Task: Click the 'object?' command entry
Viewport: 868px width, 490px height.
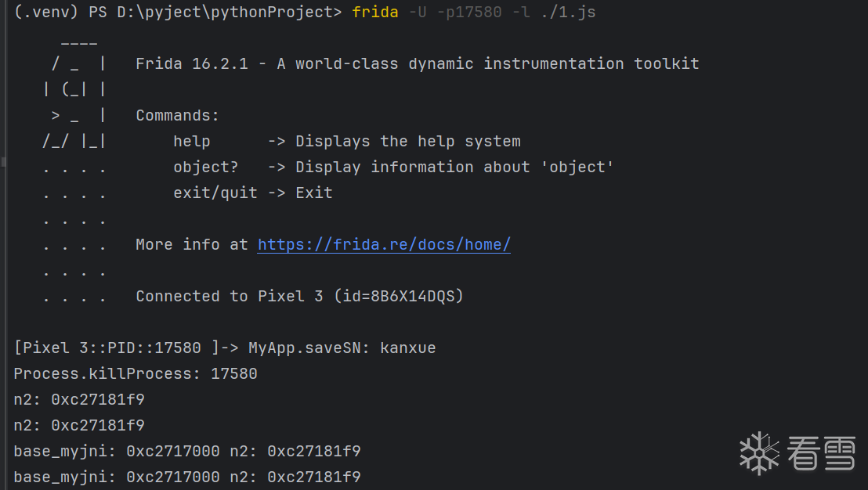Action: tap(205, 168)
